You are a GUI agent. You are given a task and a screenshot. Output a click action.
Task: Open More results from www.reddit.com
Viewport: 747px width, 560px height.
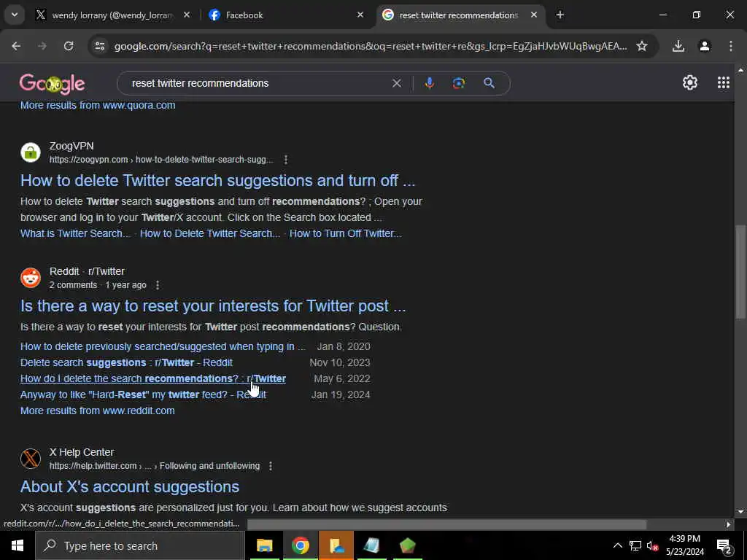97,411
